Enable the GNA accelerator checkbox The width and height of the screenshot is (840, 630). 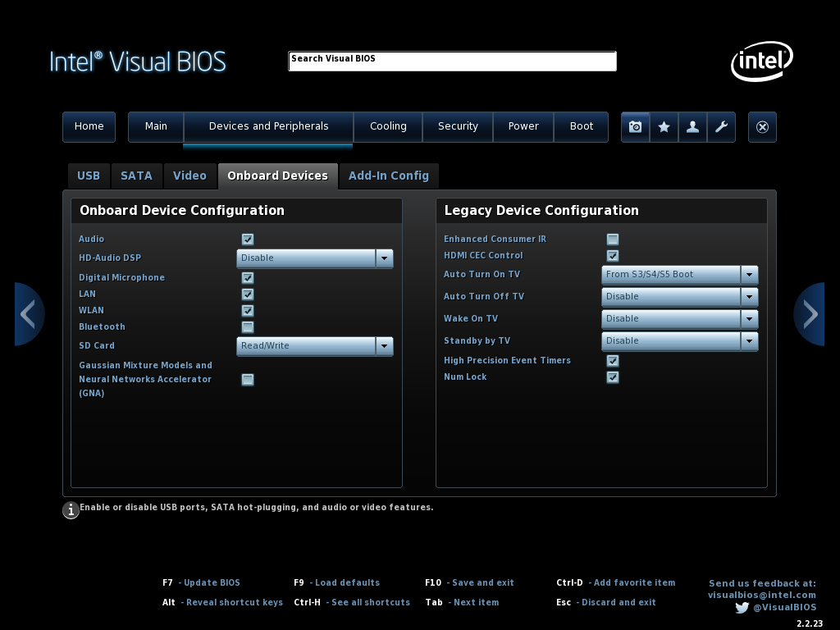coord(248,379)
